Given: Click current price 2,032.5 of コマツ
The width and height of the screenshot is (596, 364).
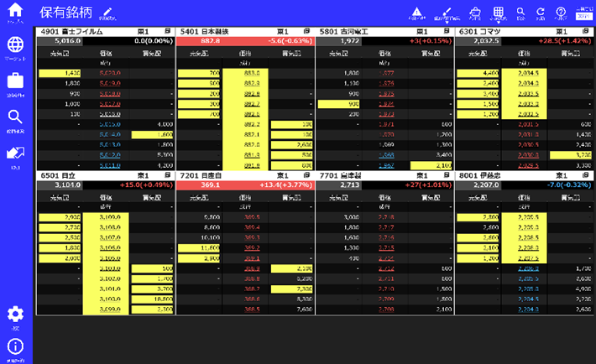Looking at the screenshot, I should coord(486,41).
